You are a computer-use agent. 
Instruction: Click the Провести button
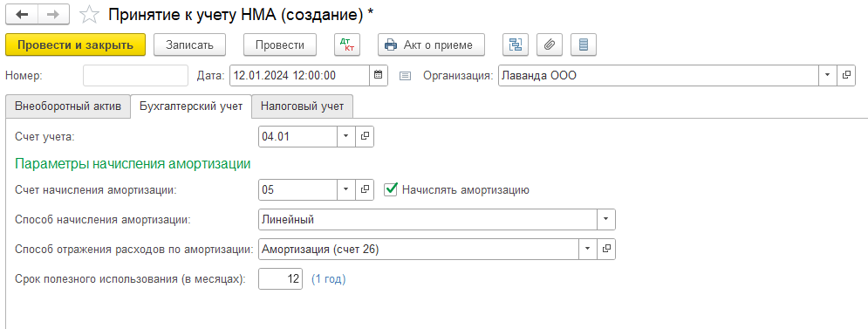[x=280, y=45]
